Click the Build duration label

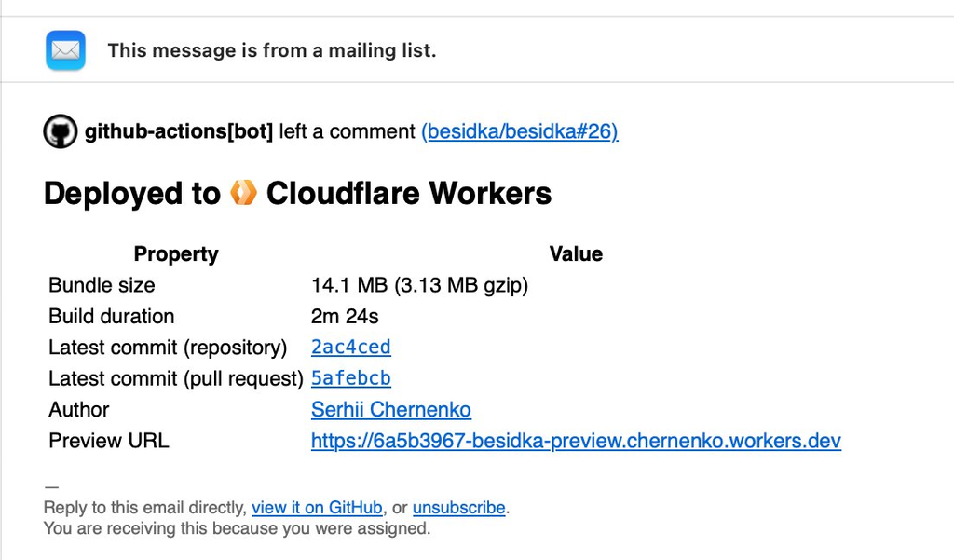112,316
